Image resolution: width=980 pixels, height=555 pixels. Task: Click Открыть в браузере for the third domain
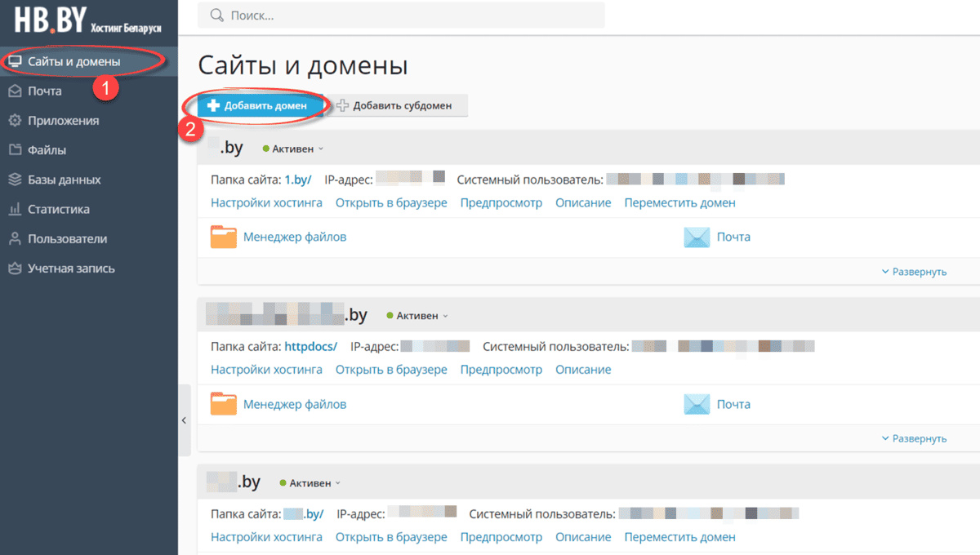point(391,537)
